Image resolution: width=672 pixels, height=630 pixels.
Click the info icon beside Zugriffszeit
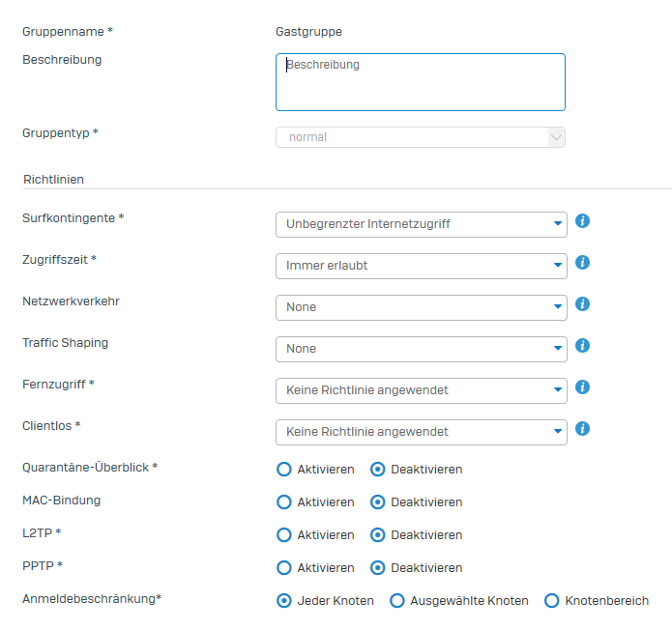pos(582,263)
